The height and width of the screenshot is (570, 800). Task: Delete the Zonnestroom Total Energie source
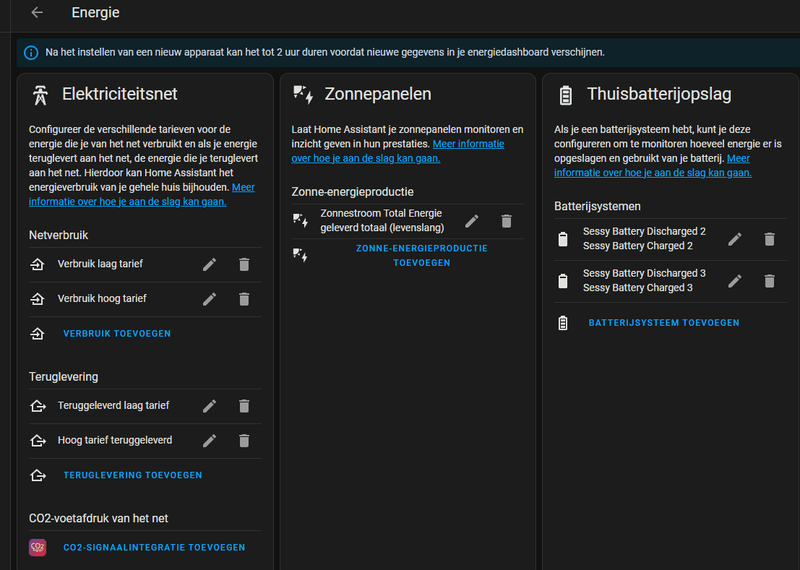pyautogui.click(x=507, y=221)
